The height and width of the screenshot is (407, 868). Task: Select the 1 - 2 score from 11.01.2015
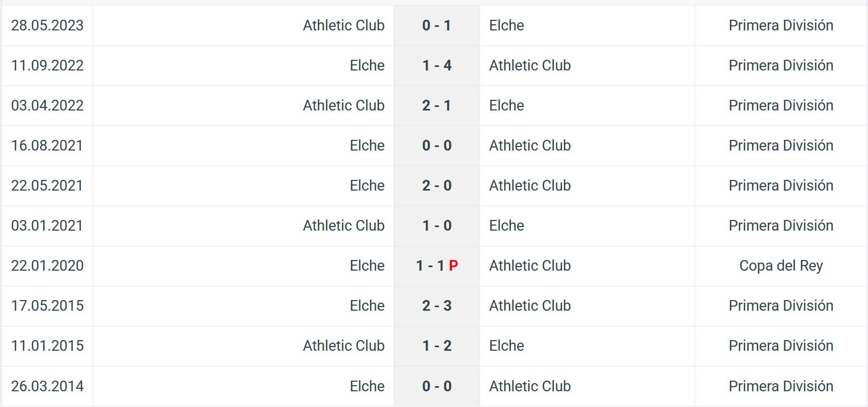[x=436, y=346]
